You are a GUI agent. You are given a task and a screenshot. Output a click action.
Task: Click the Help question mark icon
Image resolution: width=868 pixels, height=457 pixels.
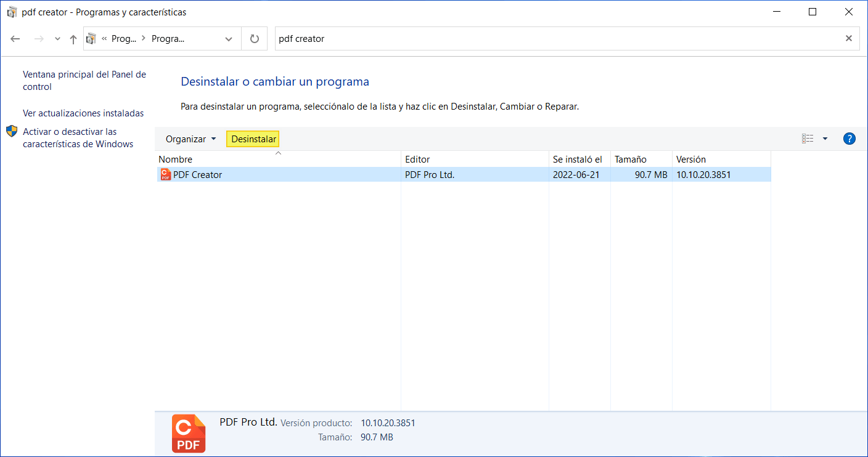[x=849, y=139]
